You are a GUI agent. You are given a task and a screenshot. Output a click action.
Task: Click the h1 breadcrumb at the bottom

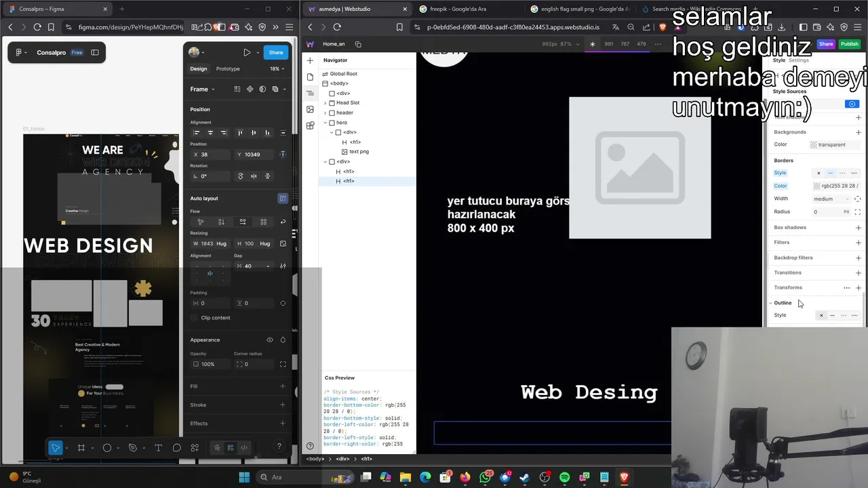366,459
